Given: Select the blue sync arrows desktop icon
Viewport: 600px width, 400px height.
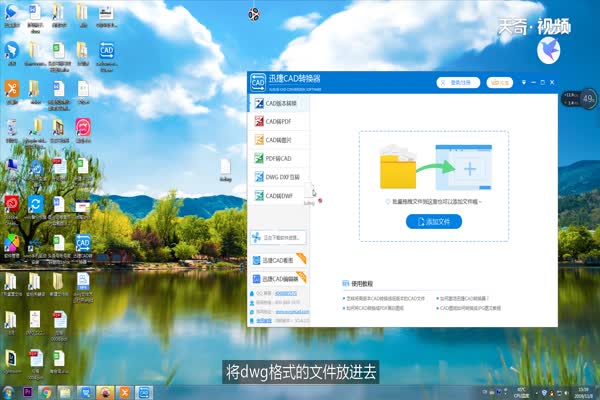Looking at the screenshot, I should (35, 209).
